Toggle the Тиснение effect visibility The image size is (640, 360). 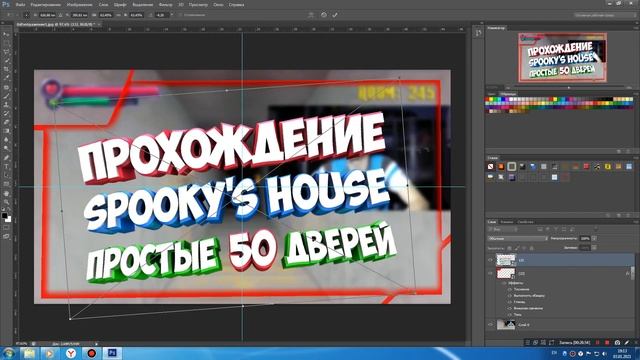(510, 289)
